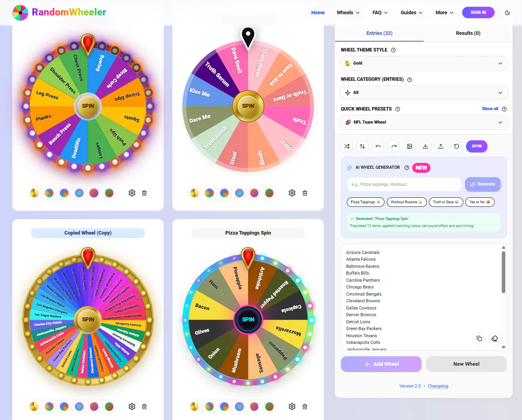Select the Truth or Dare suggestion chip
This screenshot has width=522, height=420.
pos(446,202)
